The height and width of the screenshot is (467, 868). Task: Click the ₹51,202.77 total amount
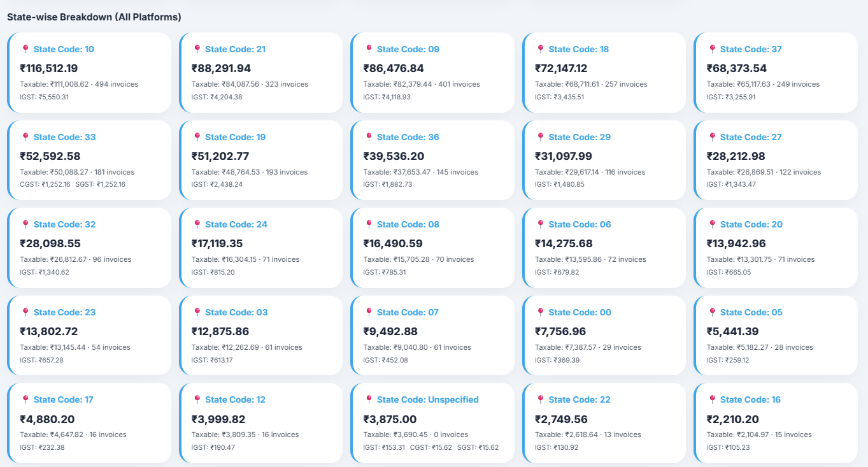tap(220, 156)
